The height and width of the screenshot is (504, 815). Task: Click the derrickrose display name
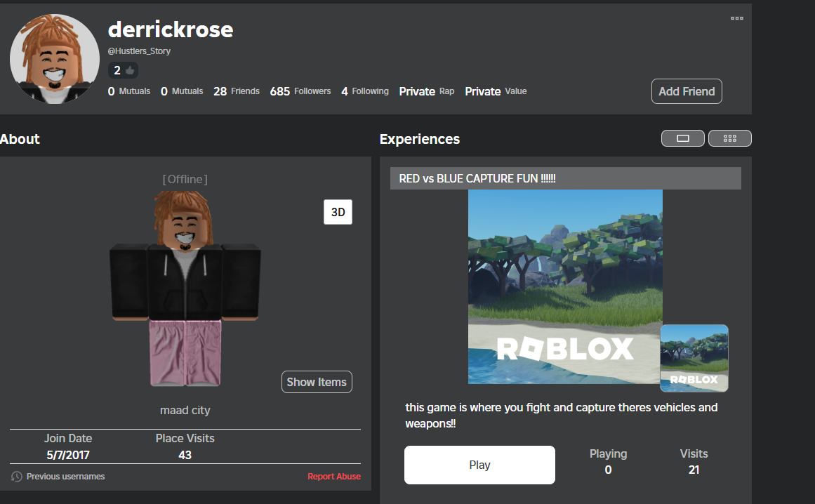pyautogui.click(x=171, y=29)
